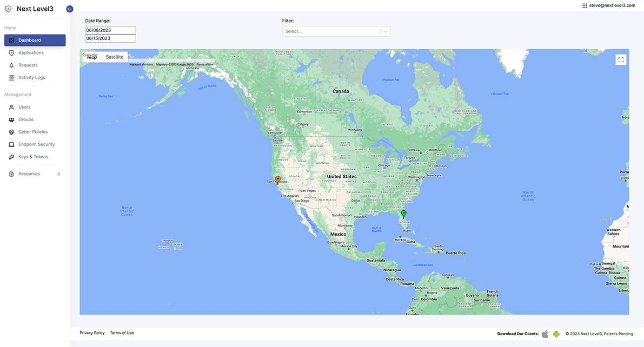
Task: Click the map Keyboard shortcuts link
Action: click(141, 64)
